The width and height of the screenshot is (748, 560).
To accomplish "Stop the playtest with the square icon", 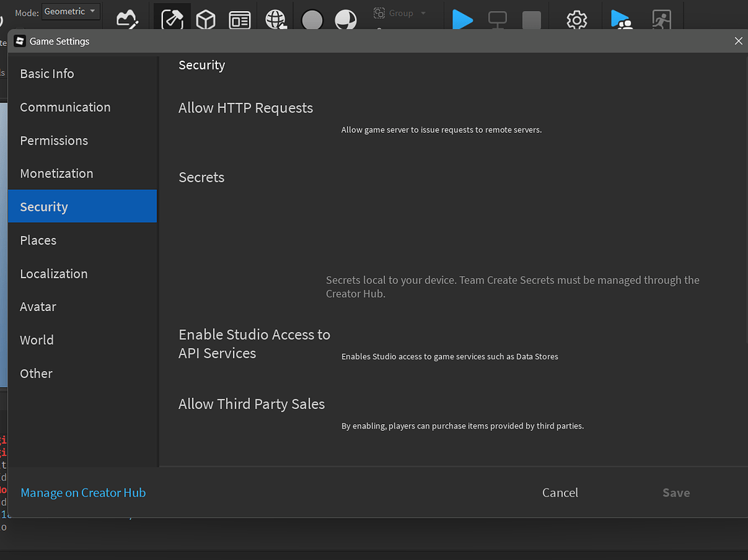I will (x=532, y=20).
